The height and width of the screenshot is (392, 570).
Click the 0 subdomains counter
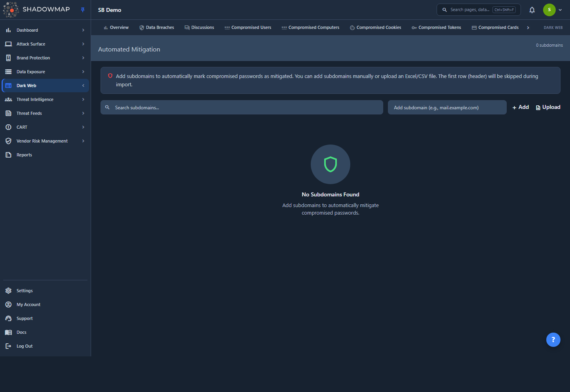[549, 45]
